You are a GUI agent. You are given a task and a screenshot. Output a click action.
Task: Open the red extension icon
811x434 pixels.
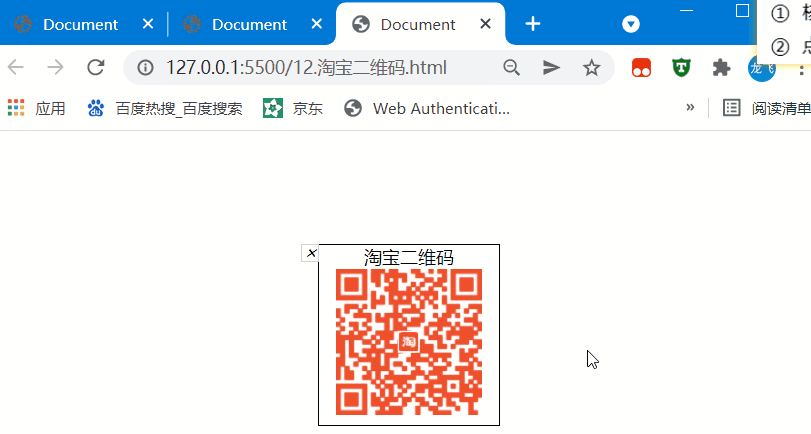[x=641, y=68]
